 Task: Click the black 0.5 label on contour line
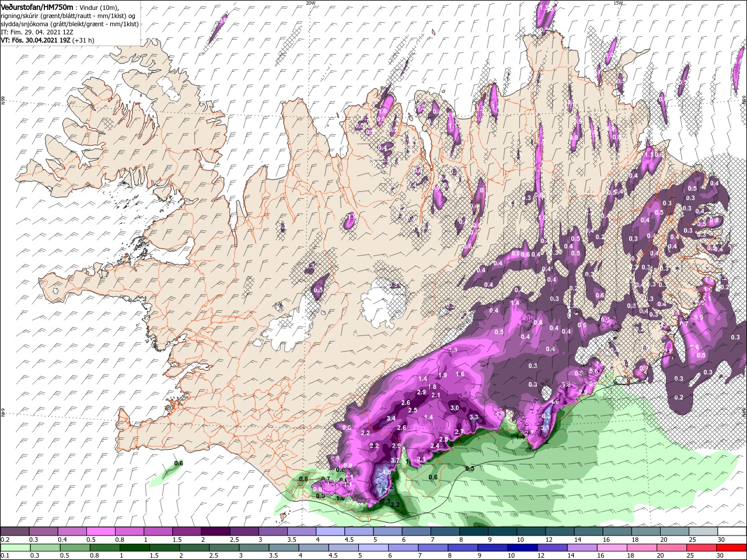(x=470, y=468)
